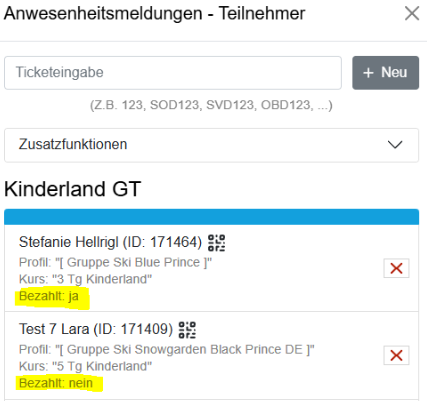Open QR code for Stefanie Hellrigl
The height and width of the screenshot is (401, 427).
(x=216, y=243)
